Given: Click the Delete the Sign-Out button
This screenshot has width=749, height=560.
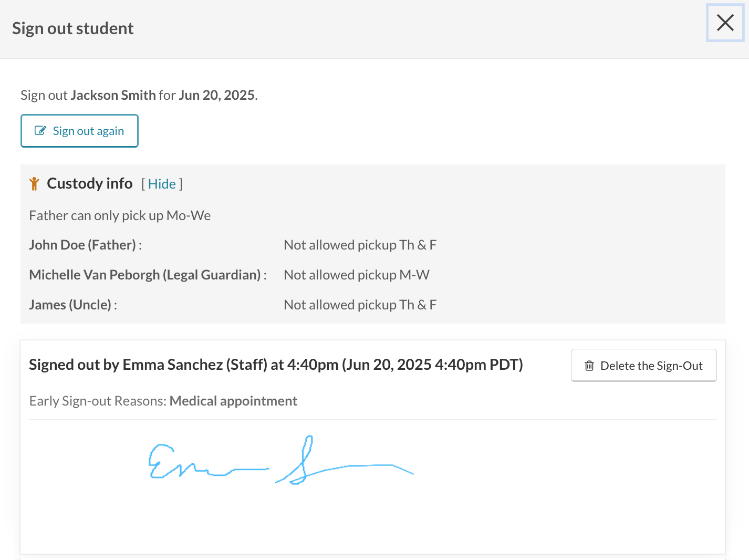Looking at the screenshot, I should [x=643, y=366].
